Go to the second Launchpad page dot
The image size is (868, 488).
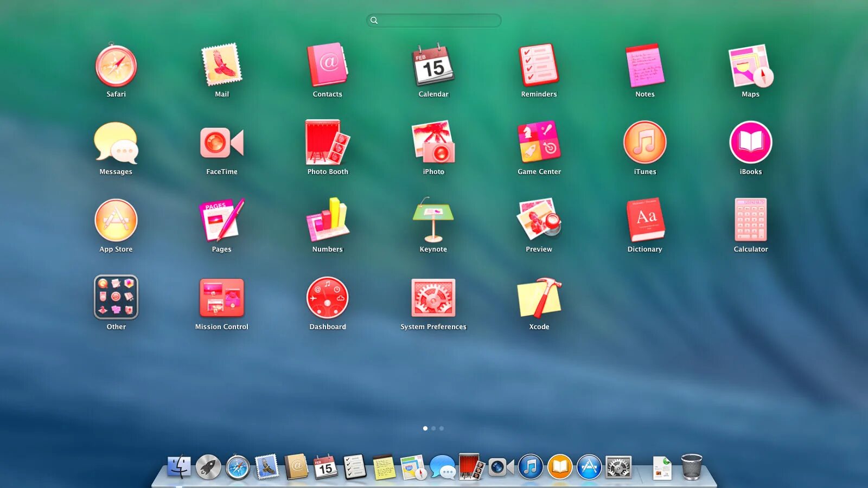(433, 428)
